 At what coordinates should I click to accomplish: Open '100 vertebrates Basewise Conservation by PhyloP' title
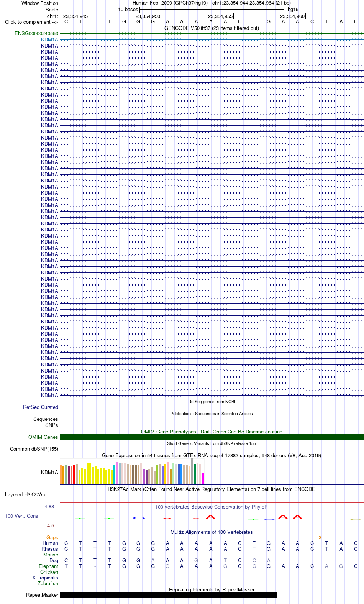tap(212, 507)
